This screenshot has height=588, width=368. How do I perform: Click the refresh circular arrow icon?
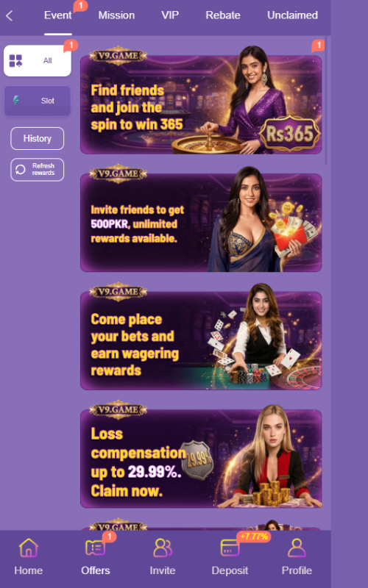click(21, 170)
